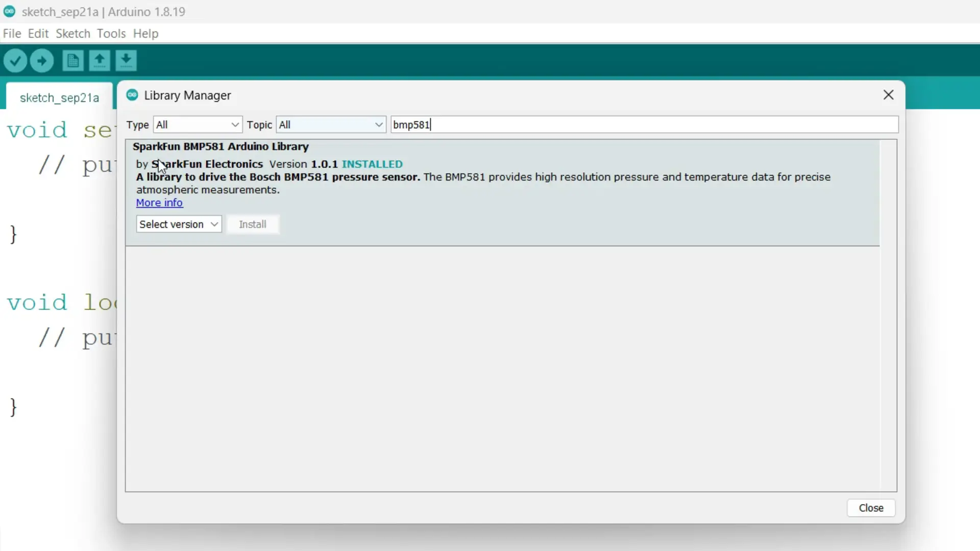Open the File menu
The width and height of the screenshot is (980, 551).
pos(12,34)
